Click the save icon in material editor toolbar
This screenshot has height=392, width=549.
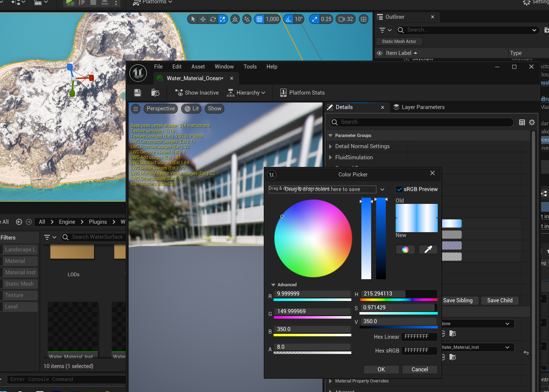pos(138,93)
